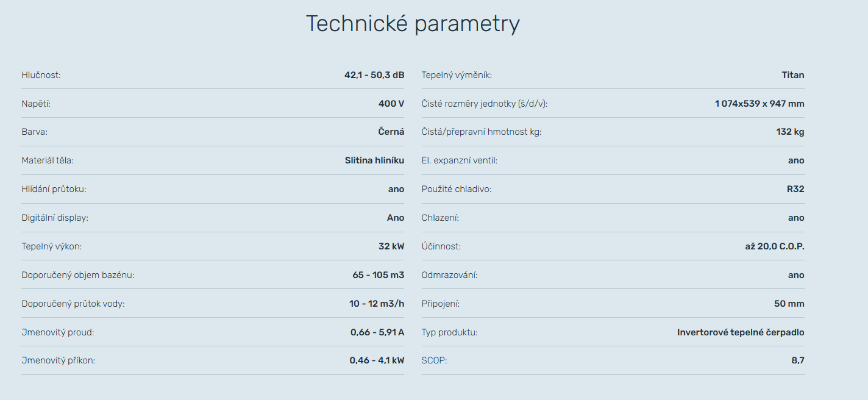This screenshot has width=868, height=400.
Task: Click the Jmenovitý příkon label
Action: tap(59, 360)
